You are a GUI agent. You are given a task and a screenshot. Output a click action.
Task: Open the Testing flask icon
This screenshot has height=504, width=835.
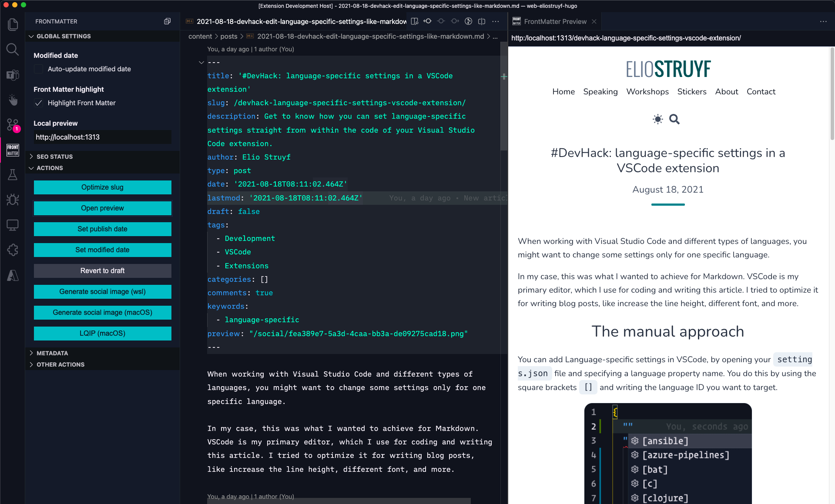13,174
